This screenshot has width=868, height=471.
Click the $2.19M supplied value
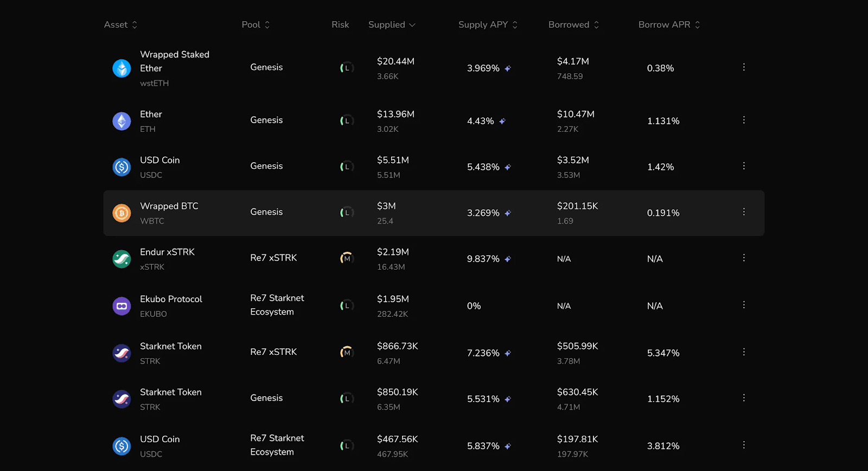pyautogui.click(x=393, y=252)
